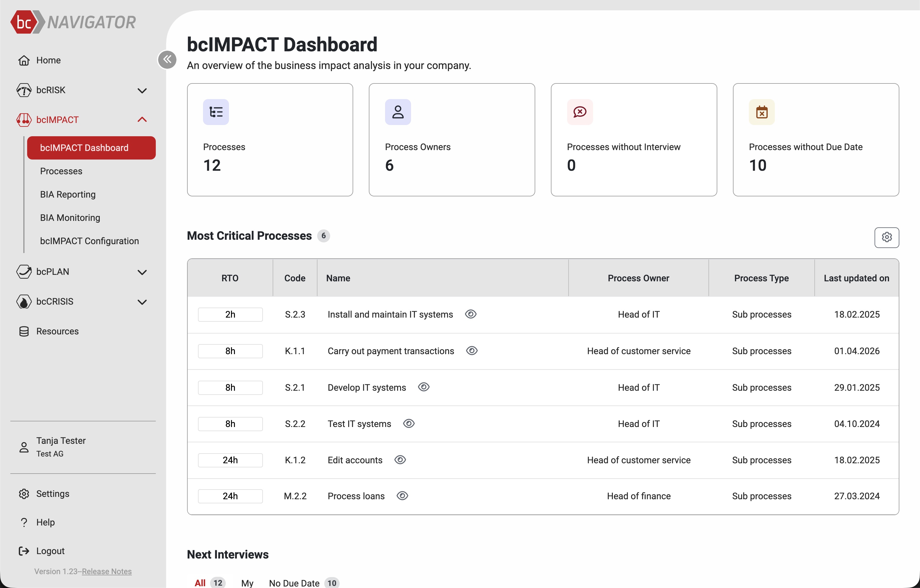
Task: Open Most Critical Processes gear settings
Action: [886, 237]
